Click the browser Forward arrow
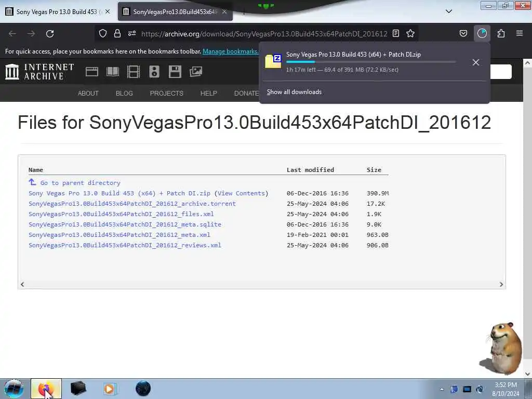The image size is (532, 399). (x=31, y=34)
